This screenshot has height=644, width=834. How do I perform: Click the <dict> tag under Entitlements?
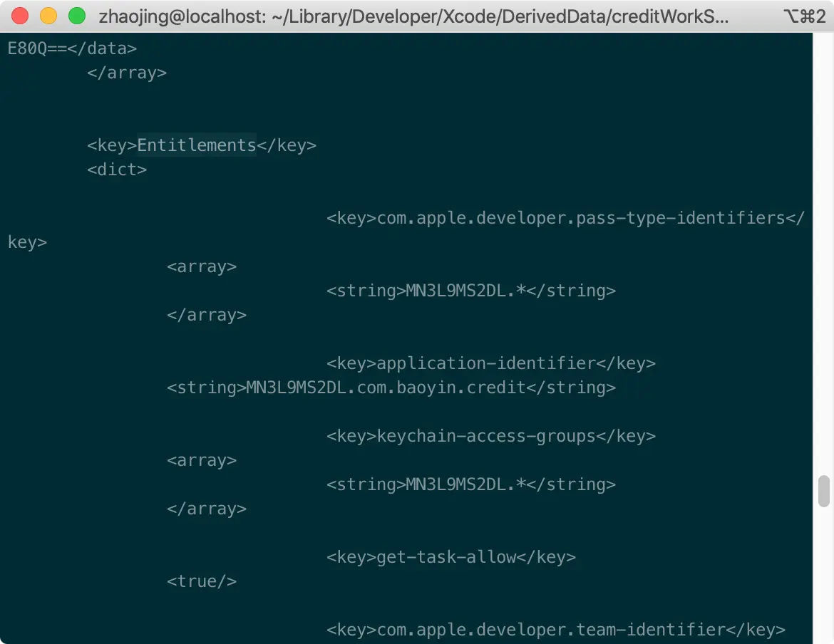[x=117, y=170]
